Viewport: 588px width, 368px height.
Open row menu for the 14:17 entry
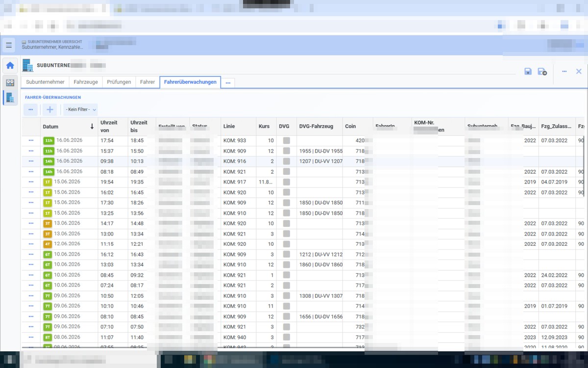click(x=31, y=223)
